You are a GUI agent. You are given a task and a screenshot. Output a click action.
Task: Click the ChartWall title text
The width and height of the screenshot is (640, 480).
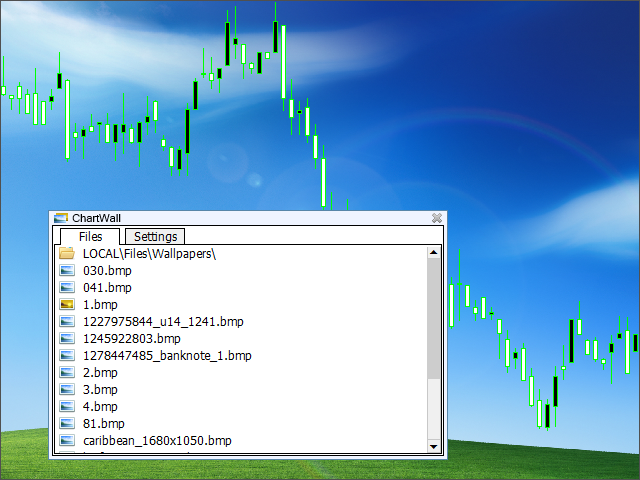point(96,218)
